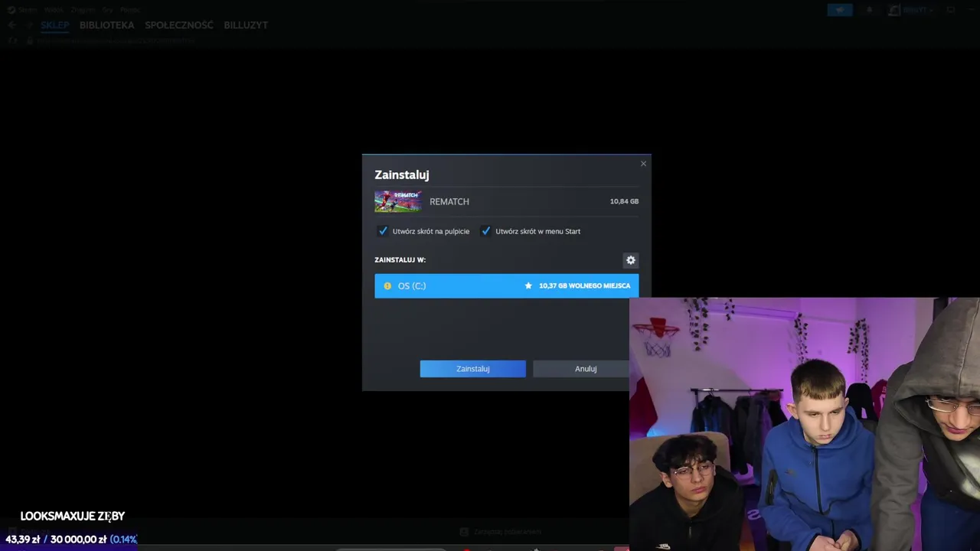The width and height of the screenshot is (980, 551).
Task: Click the back navigation arrow in Steam
Action: [x=12, y=25]
